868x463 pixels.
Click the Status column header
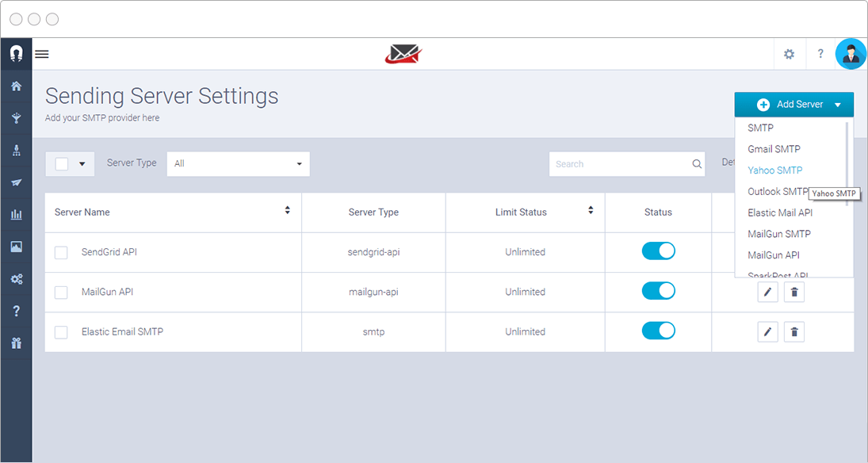coord(658,212)
